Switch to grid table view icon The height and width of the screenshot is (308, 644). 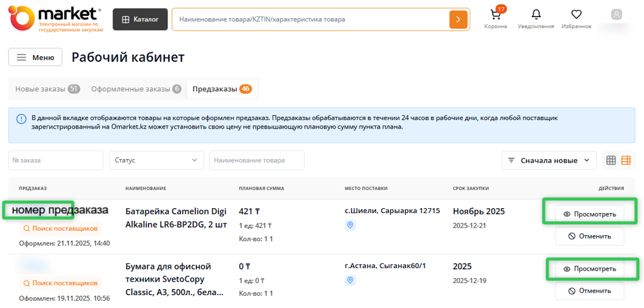611,160
